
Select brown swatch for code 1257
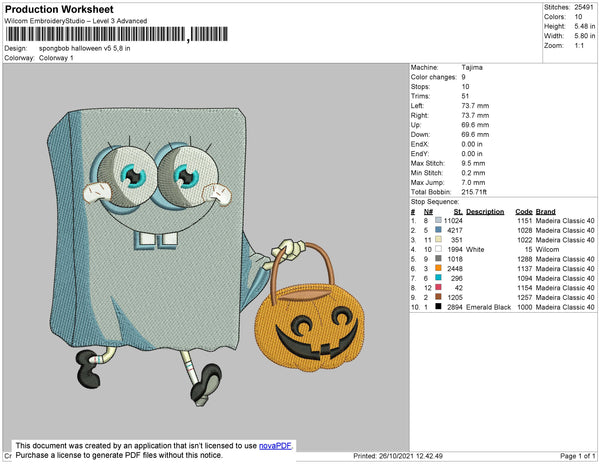click(438, 297)
